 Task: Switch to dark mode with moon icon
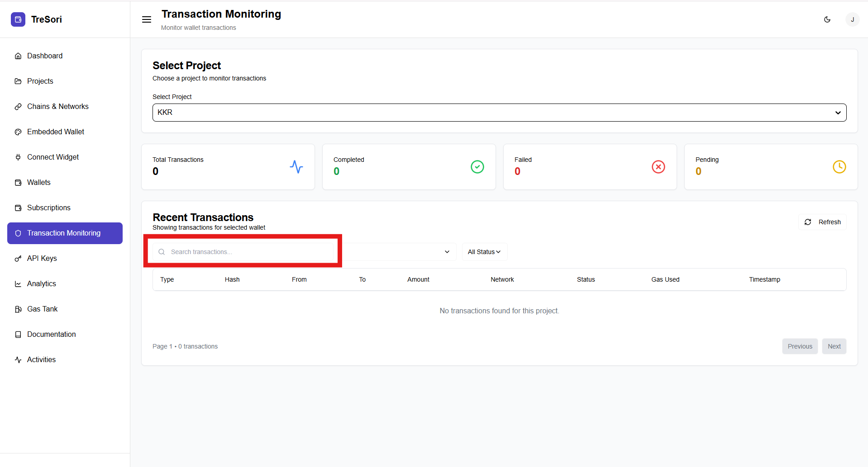coord(827,19)
